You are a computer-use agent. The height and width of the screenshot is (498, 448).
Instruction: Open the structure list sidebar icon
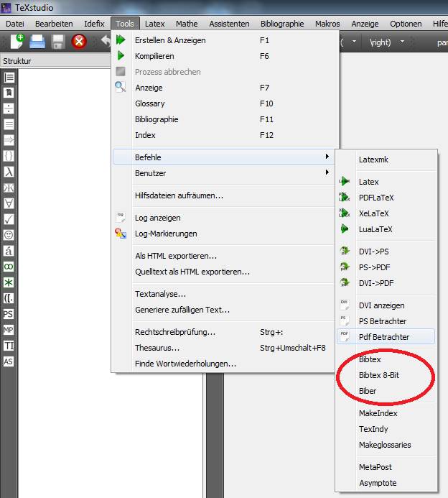click(x=9, y=77)
